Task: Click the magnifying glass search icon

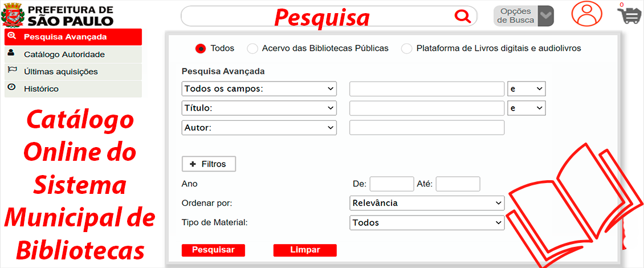Action: [462, 17]
